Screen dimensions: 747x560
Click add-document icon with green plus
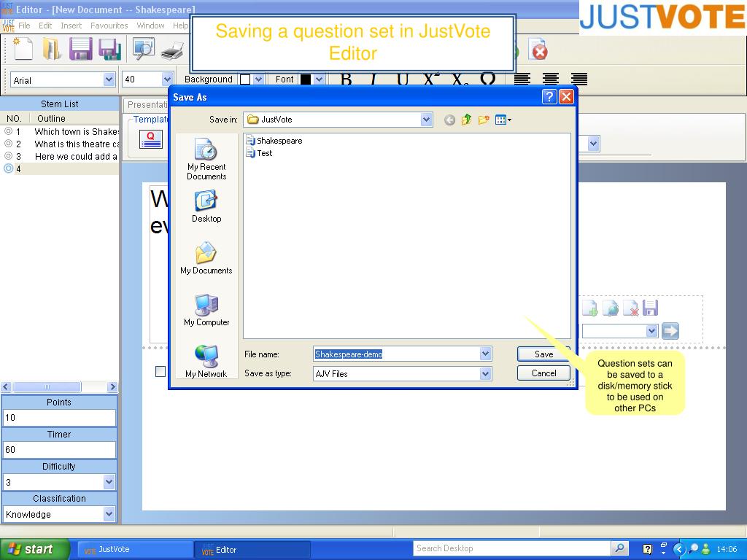[589, 308]
